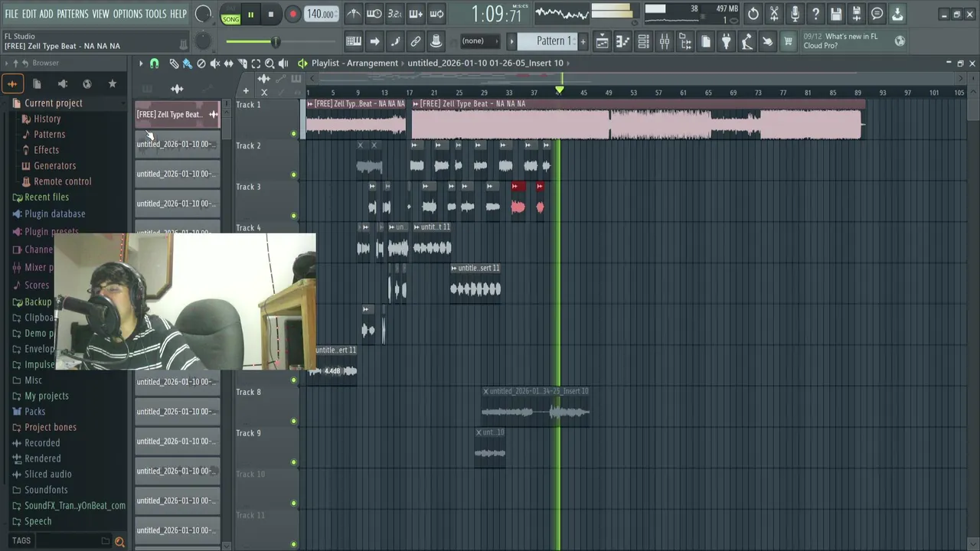Open the EDIT menu
The width and height of the screenshot is (980, 551).
click(29, 14)
